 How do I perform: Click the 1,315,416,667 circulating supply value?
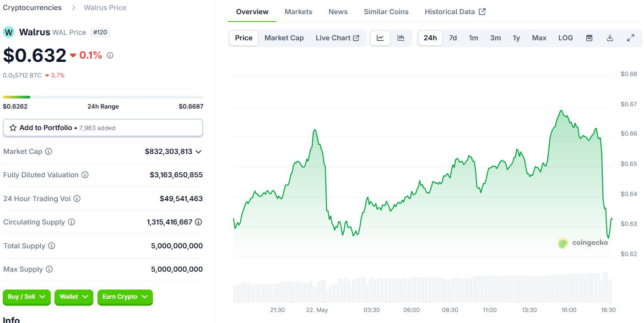pos(170,222)
